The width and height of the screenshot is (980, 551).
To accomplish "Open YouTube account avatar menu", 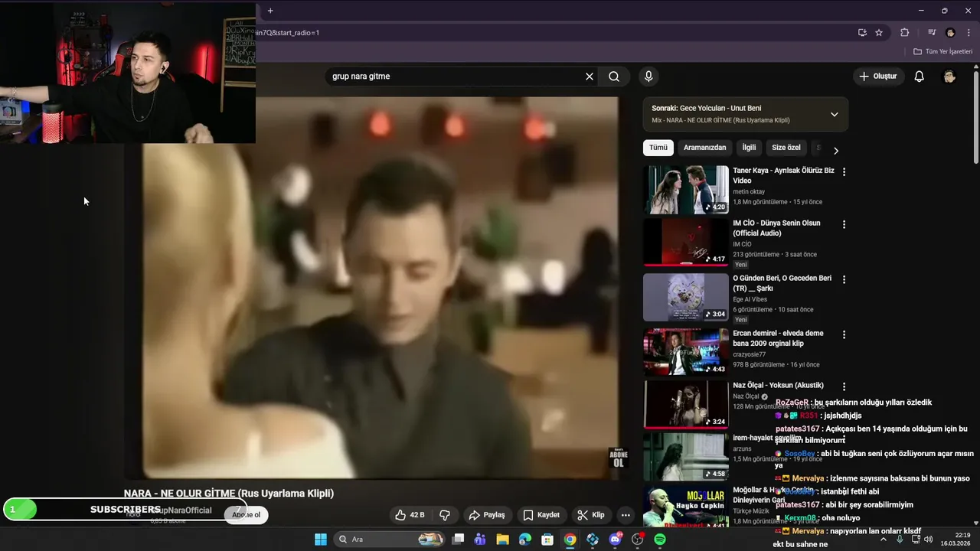I will point(949,77).
